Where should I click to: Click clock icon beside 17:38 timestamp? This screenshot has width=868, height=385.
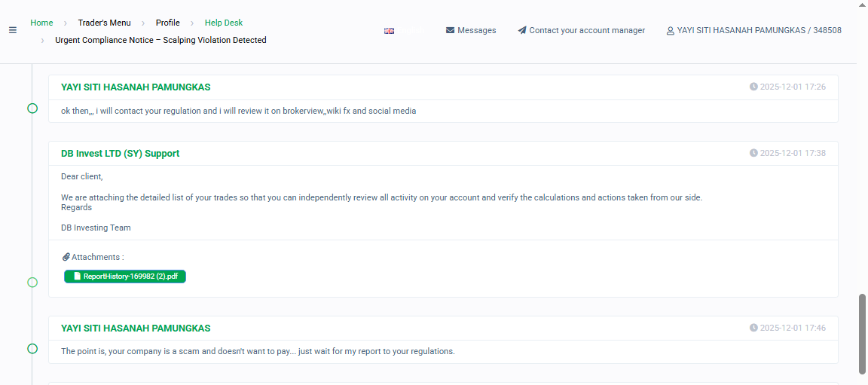[x=753, y=153]
